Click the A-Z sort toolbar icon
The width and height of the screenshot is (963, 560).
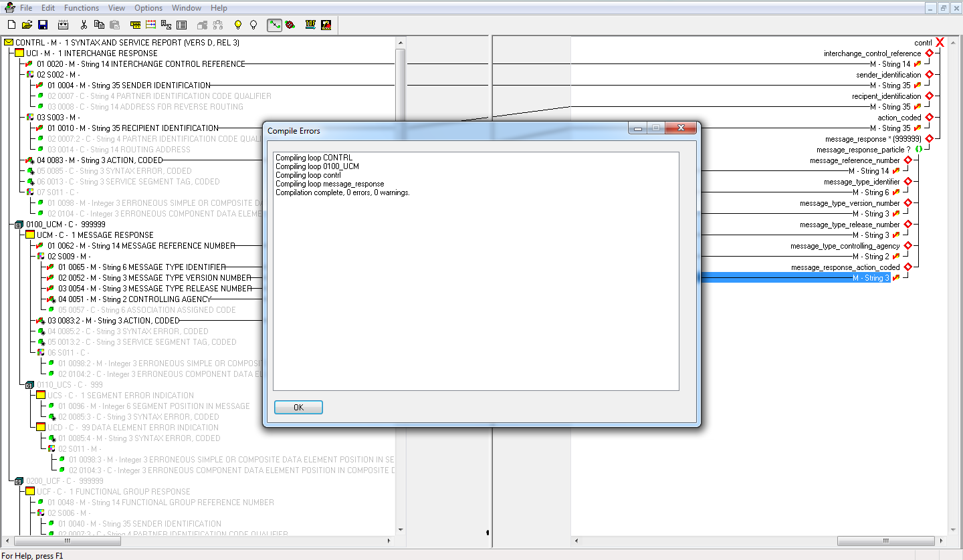coord(165,25)
